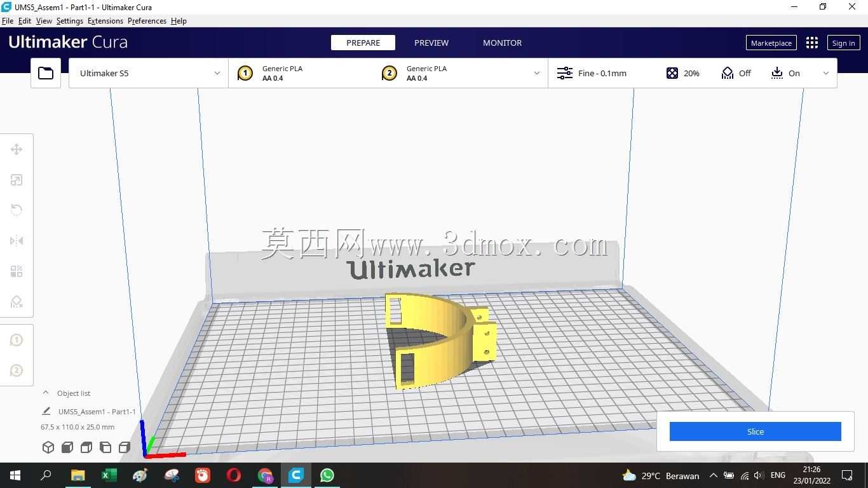Open file folder icon button
The width and height of the screenshot is (868, 488).
46,73
